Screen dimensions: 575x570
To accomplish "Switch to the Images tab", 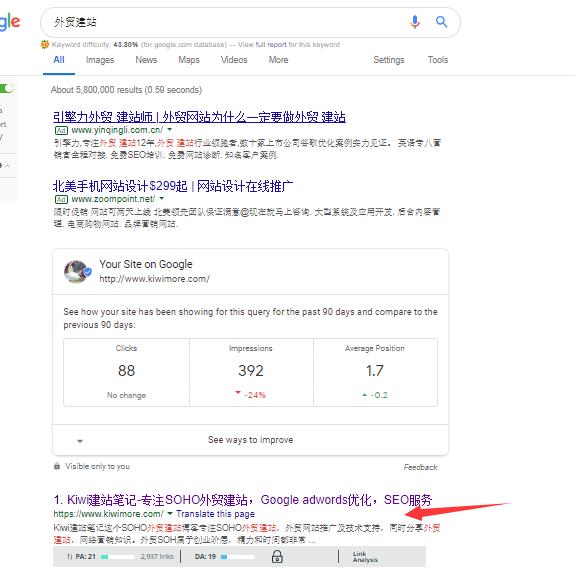I will [100, 60].
